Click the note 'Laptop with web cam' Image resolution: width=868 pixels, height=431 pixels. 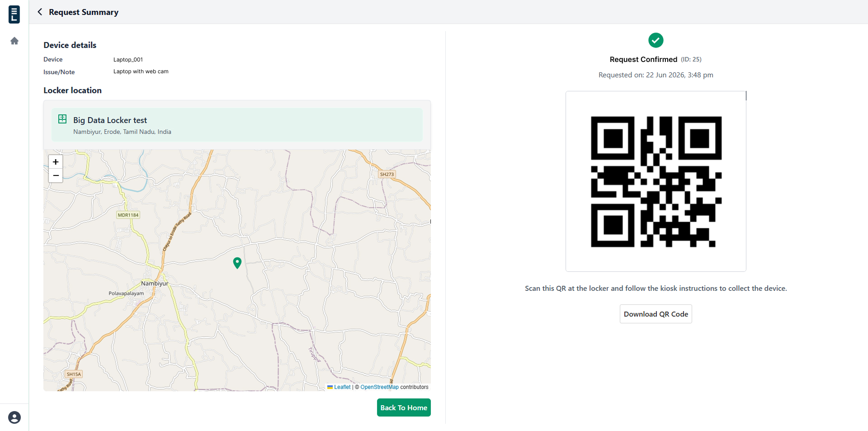click(x=141, y=71)
